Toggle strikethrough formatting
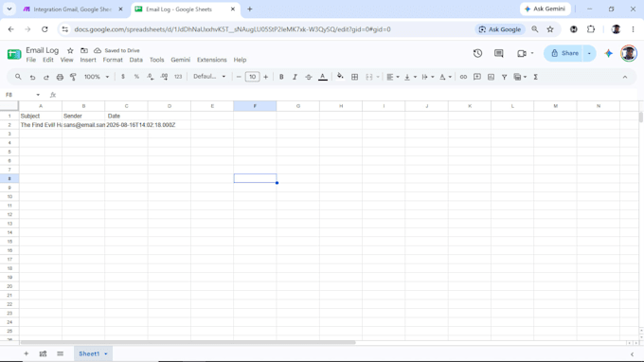This screenshot has width=644, height=362. coord(309,77)
